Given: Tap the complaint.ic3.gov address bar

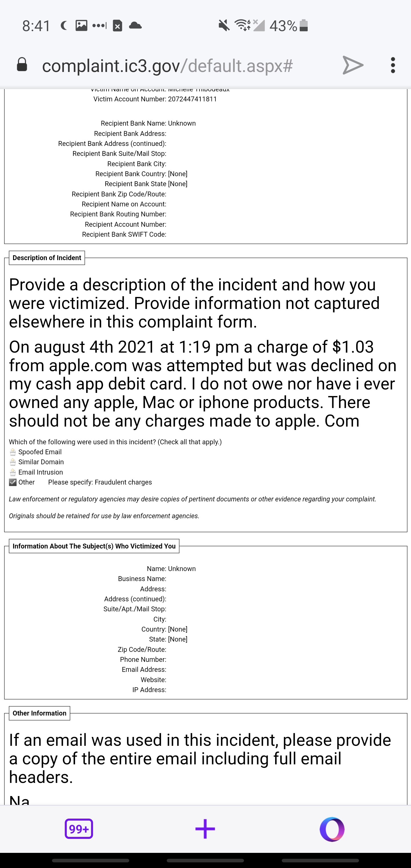Looking at the screenshot, I should coord(168,65).
